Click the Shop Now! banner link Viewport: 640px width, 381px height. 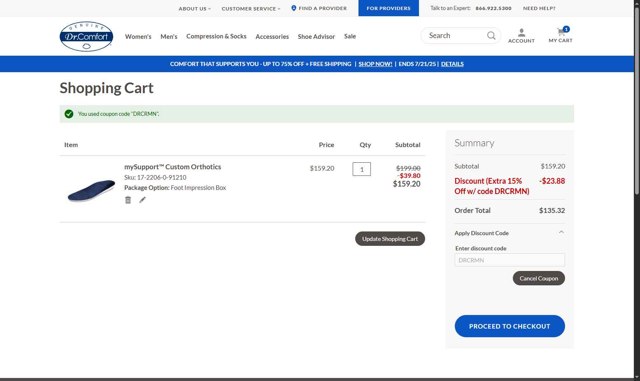(x=375, y=64)
